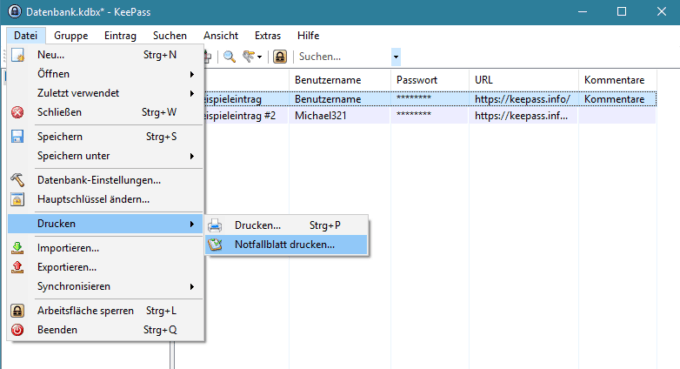Open the Suchen box dropdown arrow
This screenshot has width=680, height=369.
[x=396, y=57]
